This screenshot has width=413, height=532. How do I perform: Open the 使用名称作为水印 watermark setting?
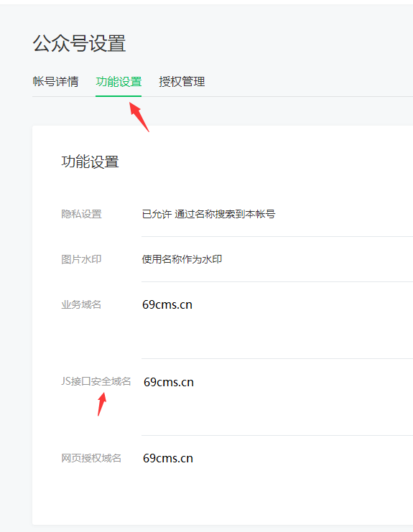[x=182, y=259]
